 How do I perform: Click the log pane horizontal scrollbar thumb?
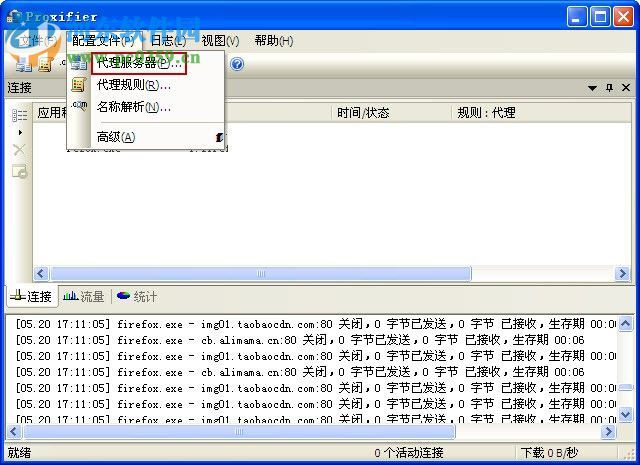[239, 431]
